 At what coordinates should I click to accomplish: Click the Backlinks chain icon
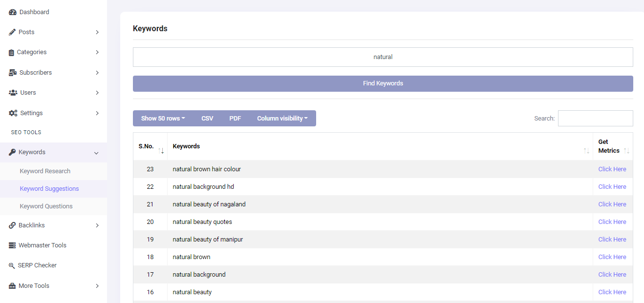click(x=12, y=225)
